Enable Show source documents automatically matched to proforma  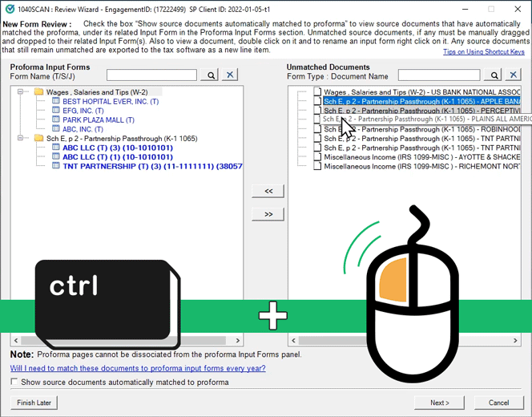[14, 383]
